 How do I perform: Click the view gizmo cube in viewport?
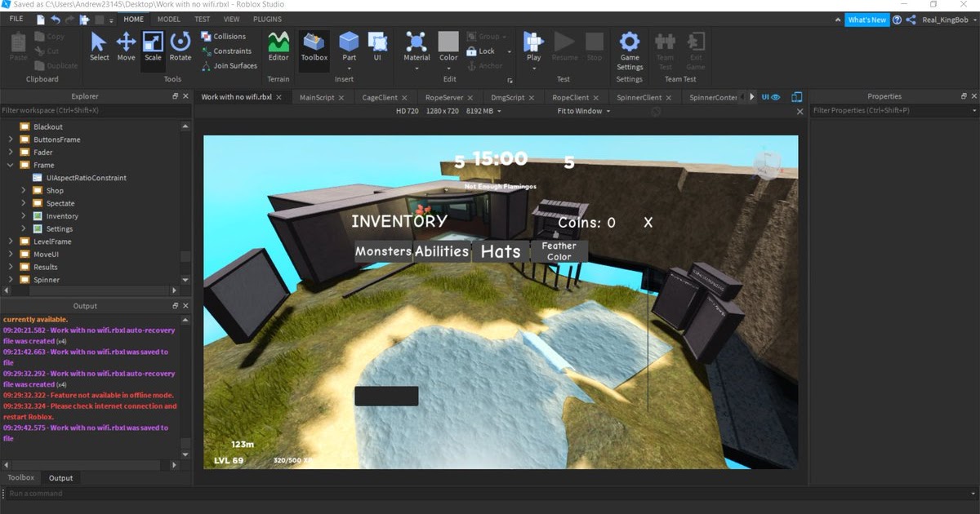pos(766,166)
